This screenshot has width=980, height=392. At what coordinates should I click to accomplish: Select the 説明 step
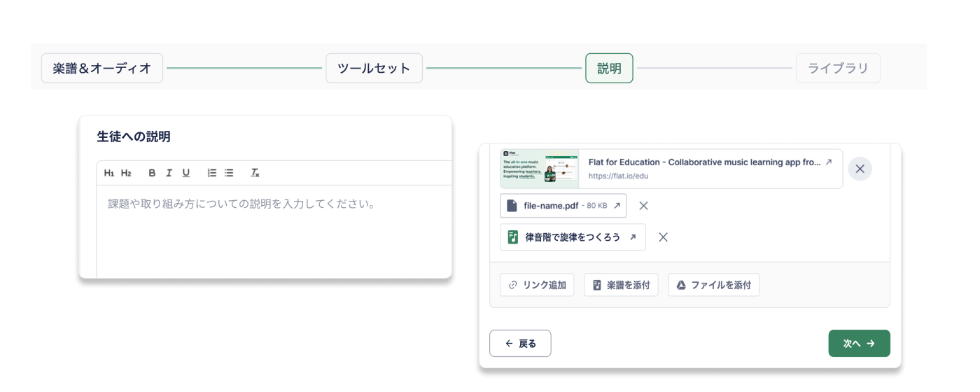tap(609, 68)
